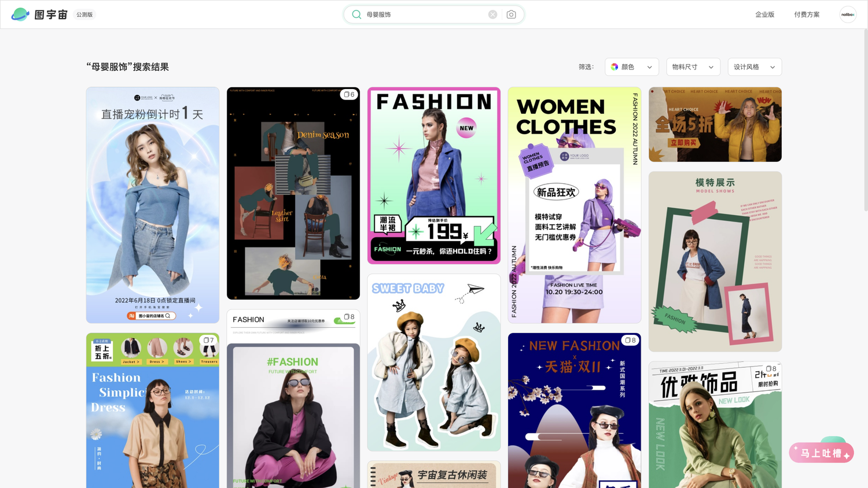Viewport: 868px width, 488px height.
Task: Open the WOMEN CLOTHES template
Action: point(575,205)
